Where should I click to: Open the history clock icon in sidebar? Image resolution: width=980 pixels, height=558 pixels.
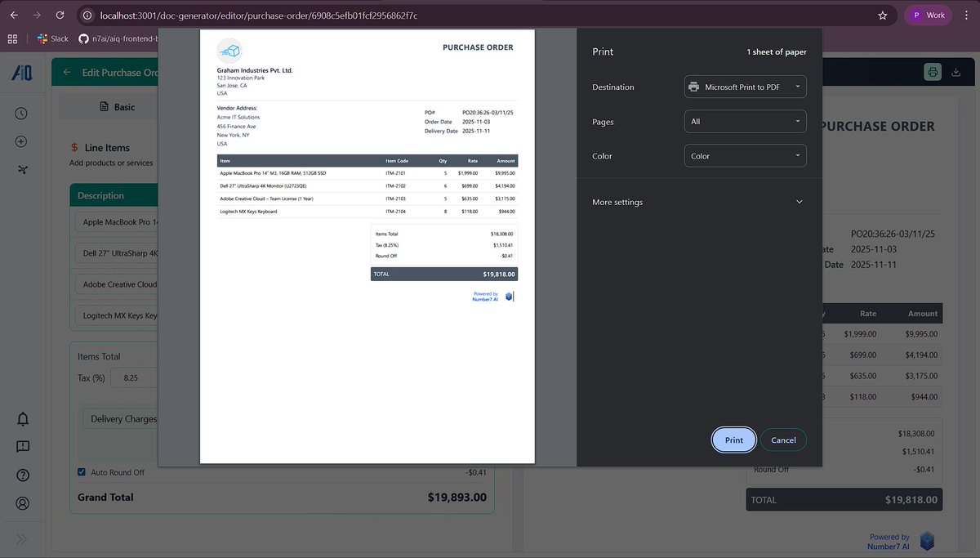(22, 114)
